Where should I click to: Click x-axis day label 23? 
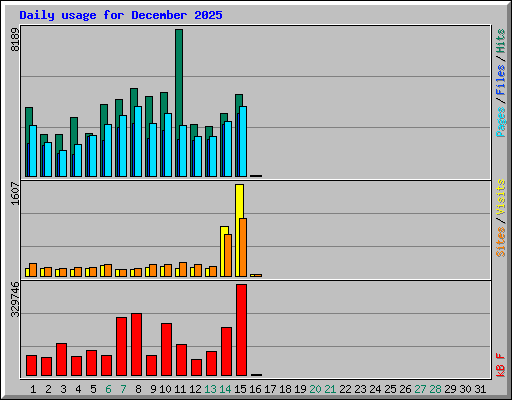tap(360, 389)
